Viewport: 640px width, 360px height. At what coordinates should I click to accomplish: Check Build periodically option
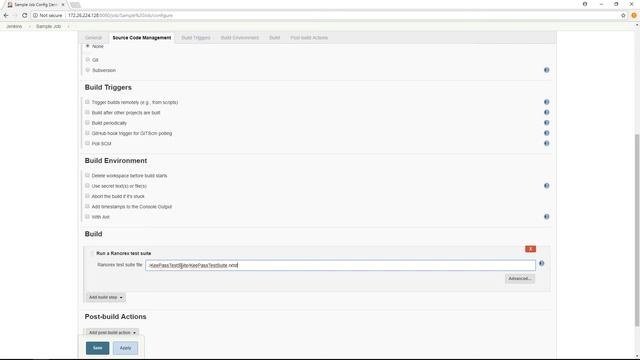87,123
